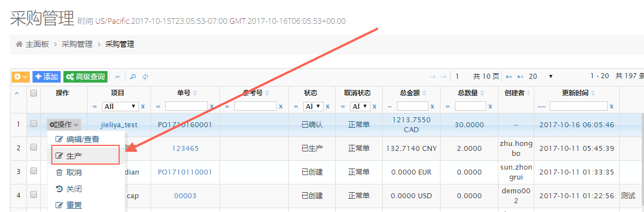
Task: Open the 状态 filter dropdown
Action: [313, 106]
